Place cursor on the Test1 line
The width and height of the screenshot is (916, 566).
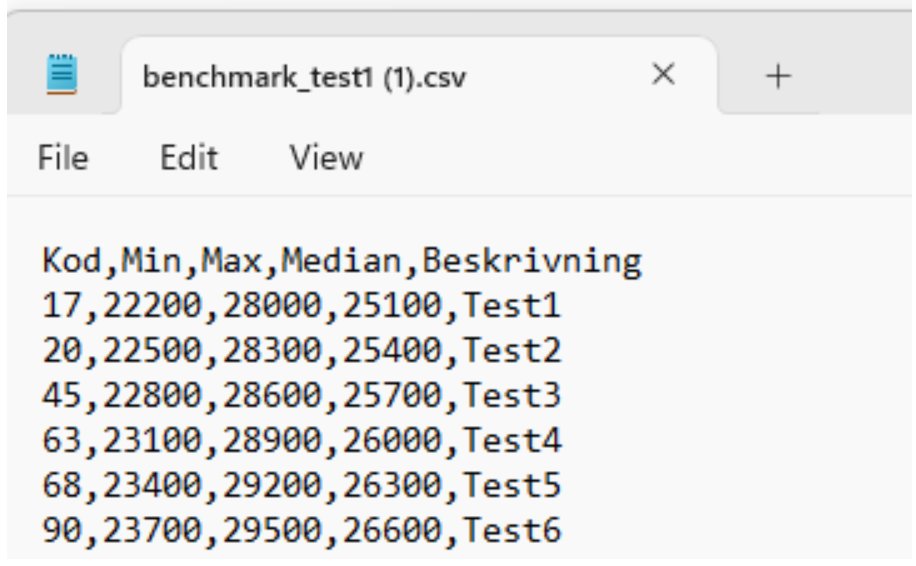[301, 305]
